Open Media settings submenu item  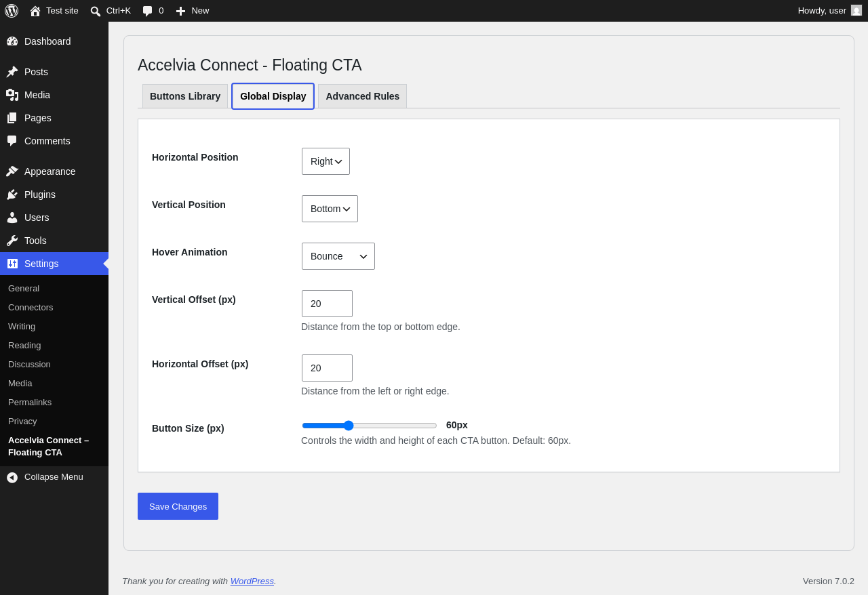[x=20, y=384]
